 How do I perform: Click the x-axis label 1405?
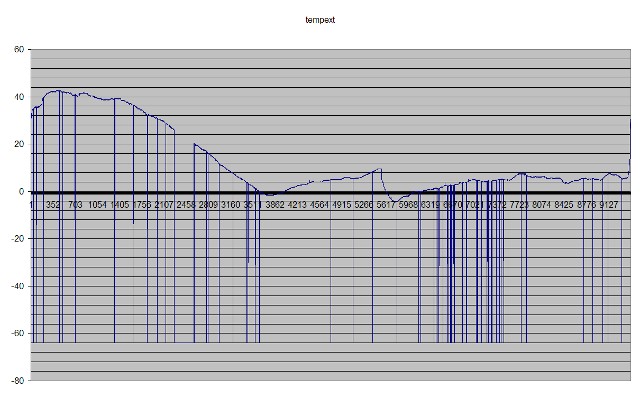[120, 205]
